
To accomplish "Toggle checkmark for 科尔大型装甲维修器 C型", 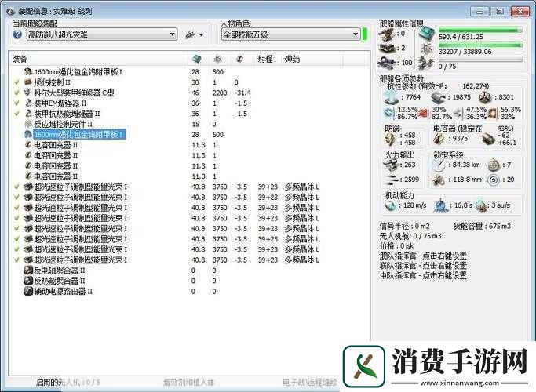I will tap(16, 93).
